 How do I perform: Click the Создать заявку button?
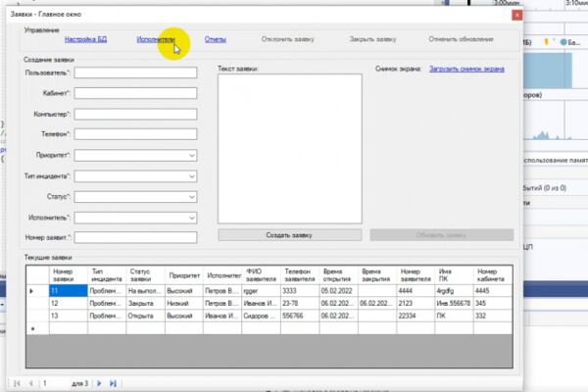tap(289, 235)
